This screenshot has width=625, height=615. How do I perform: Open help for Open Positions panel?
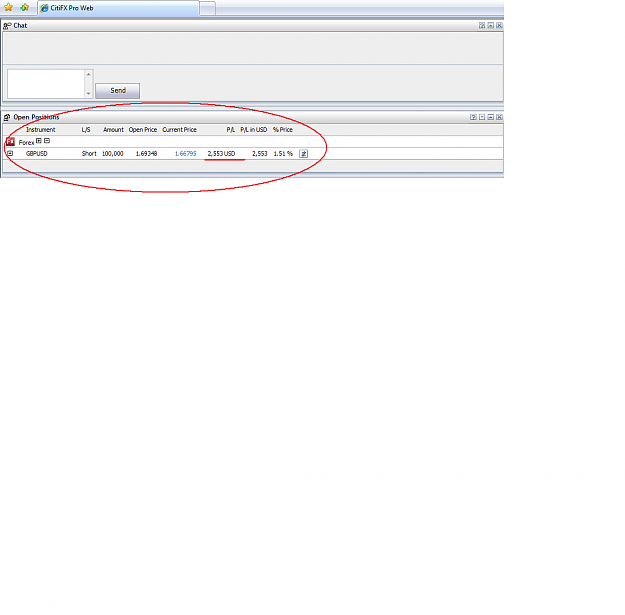(x=473, y=117)
